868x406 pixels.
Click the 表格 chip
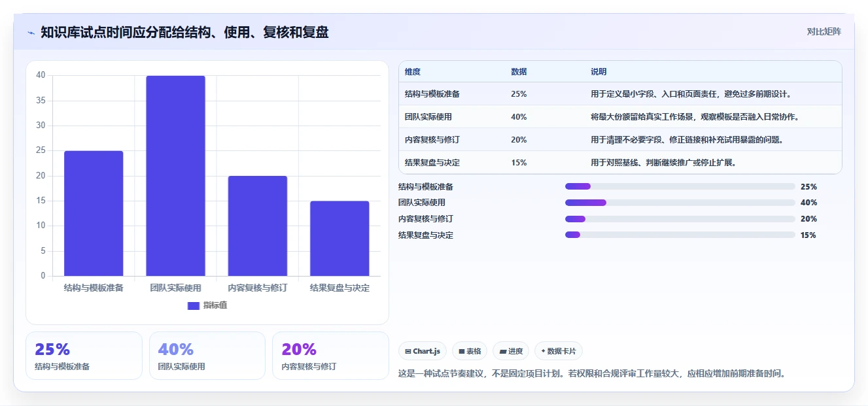pos(470,351)
